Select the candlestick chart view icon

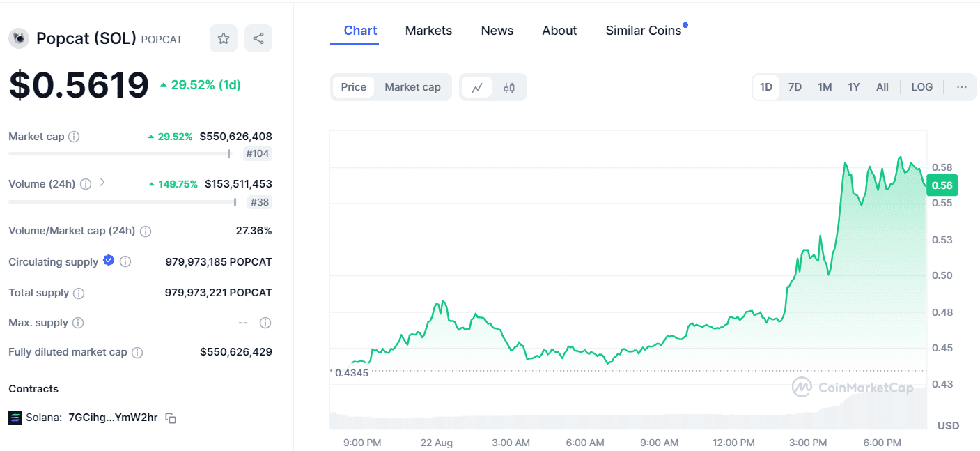509,87
